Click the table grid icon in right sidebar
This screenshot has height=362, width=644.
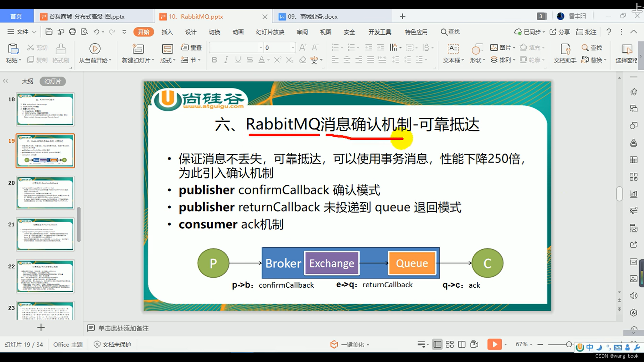(x=633, y=160)
